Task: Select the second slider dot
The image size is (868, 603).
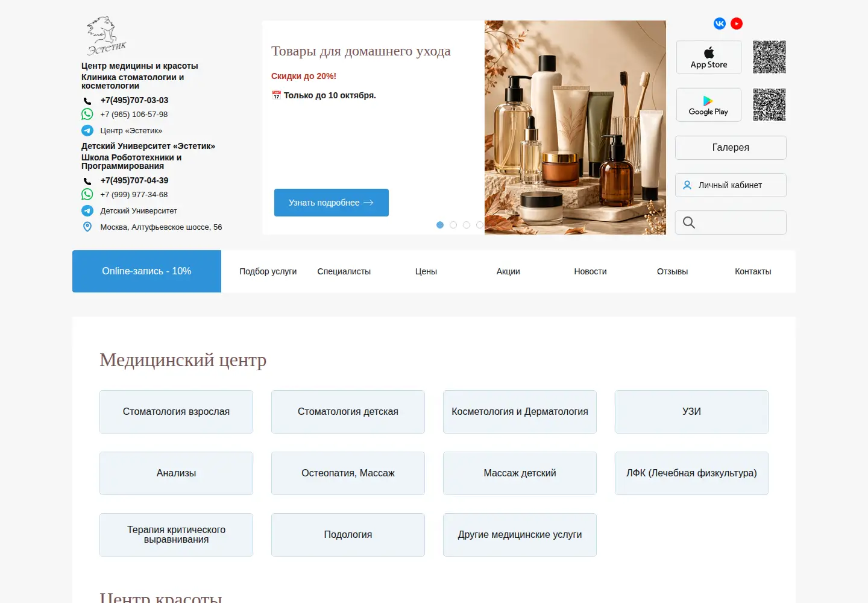Action: 453,225
